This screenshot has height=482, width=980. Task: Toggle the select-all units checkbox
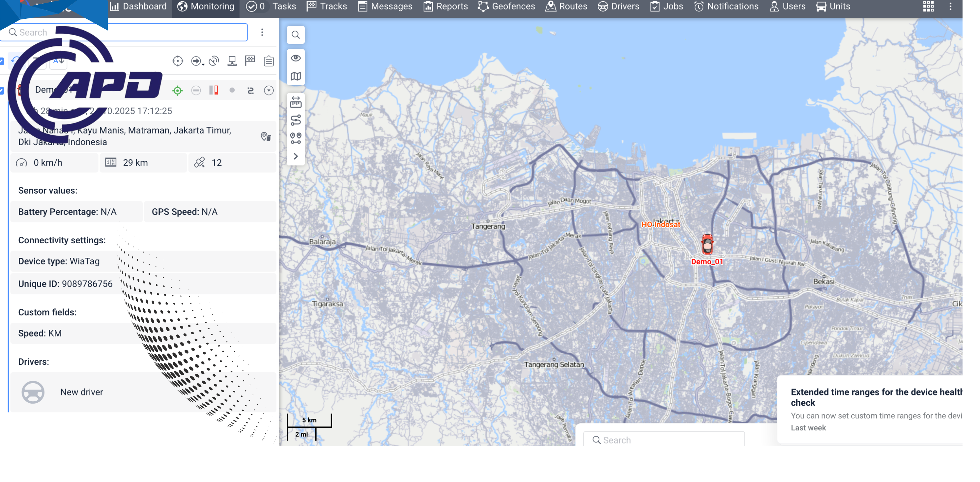tap(2, 61)
